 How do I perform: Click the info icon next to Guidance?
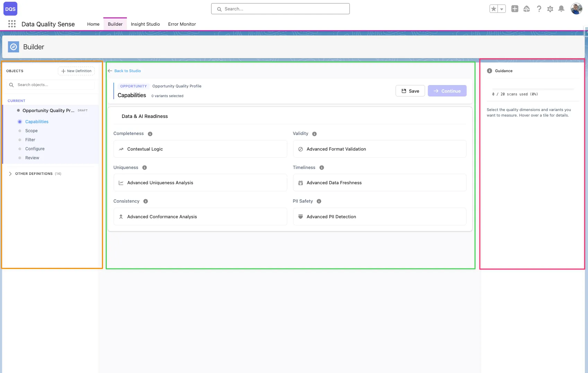click(x=489, y=70)
